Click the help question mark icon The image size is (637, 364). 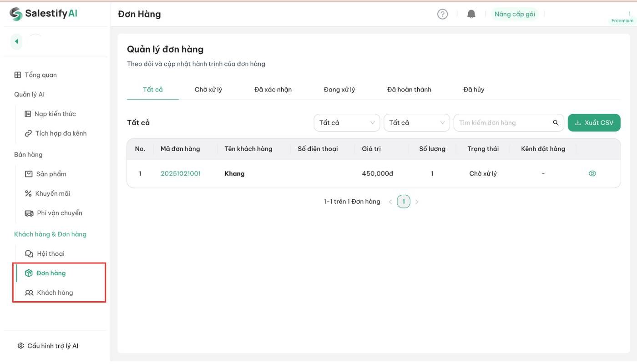[442, 14]
